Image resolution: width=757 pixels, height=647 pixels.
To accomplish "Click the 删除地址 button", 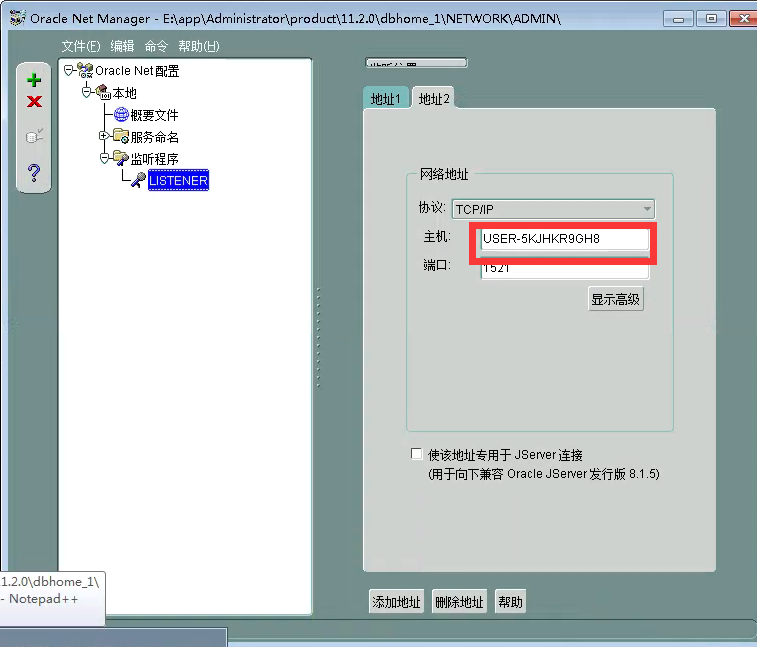I will [459, 602].
